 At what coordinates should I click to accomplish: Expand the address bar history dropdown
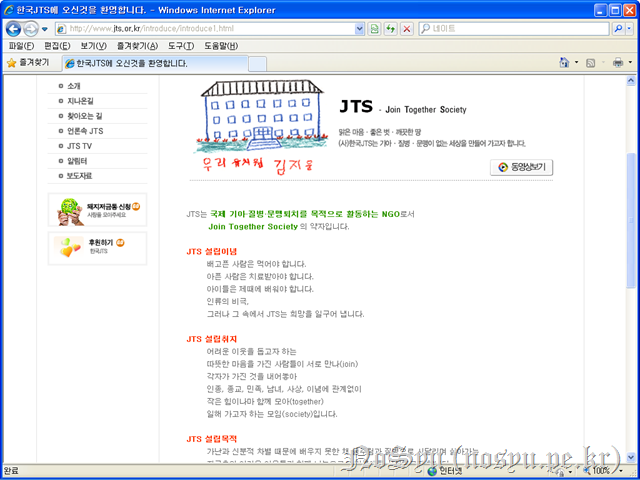point(360,29)
